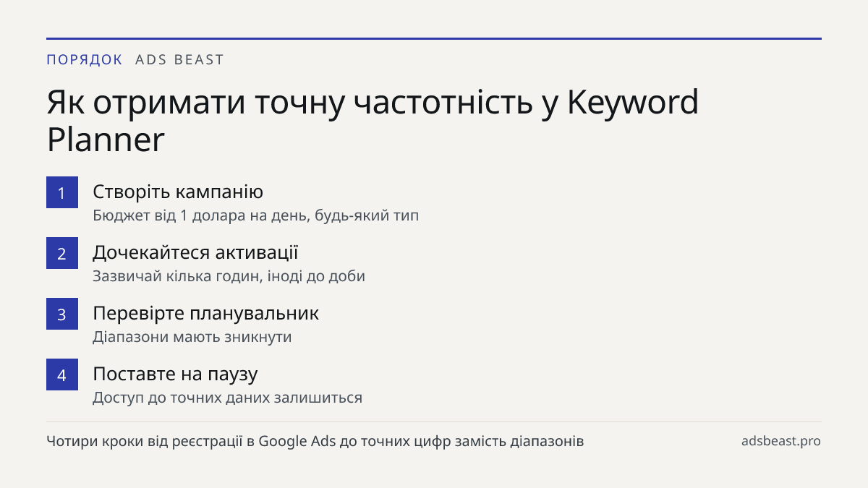Open the adsbeast.pro link
This screenshot has height=488, width=868.
[781, 441]
